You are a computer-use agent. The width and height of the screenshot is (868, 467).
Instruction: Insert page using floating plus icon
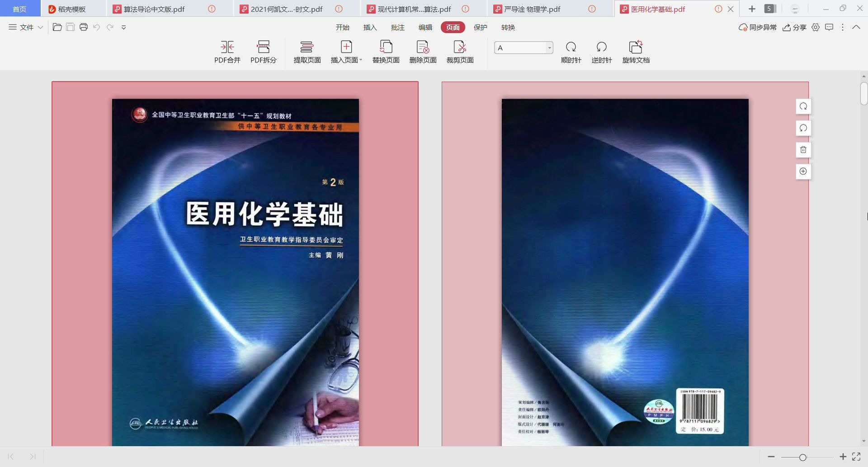click(803, 172)
